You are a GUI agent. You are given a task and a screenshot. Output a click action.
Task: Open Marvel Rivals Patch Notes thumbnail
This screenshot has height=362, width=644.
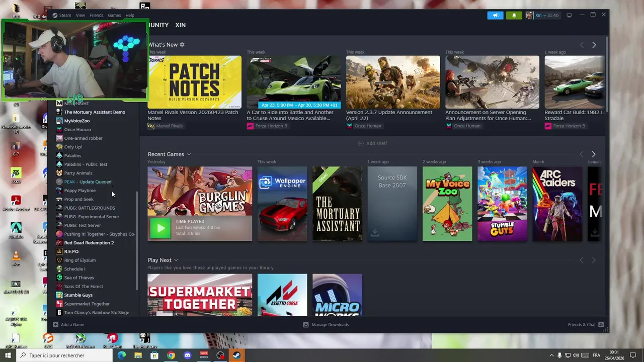pos(194,82)
